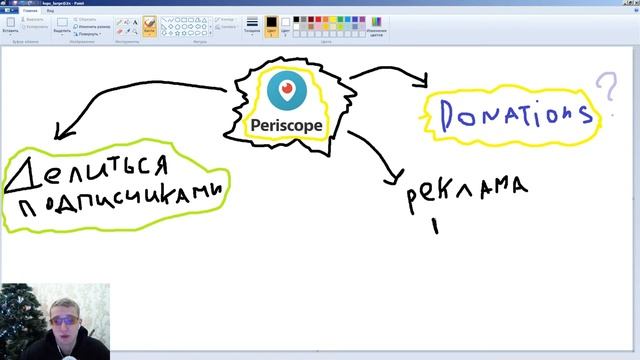Pick the indigo blue palette color
Screen dimensions: 640x360
355,19
